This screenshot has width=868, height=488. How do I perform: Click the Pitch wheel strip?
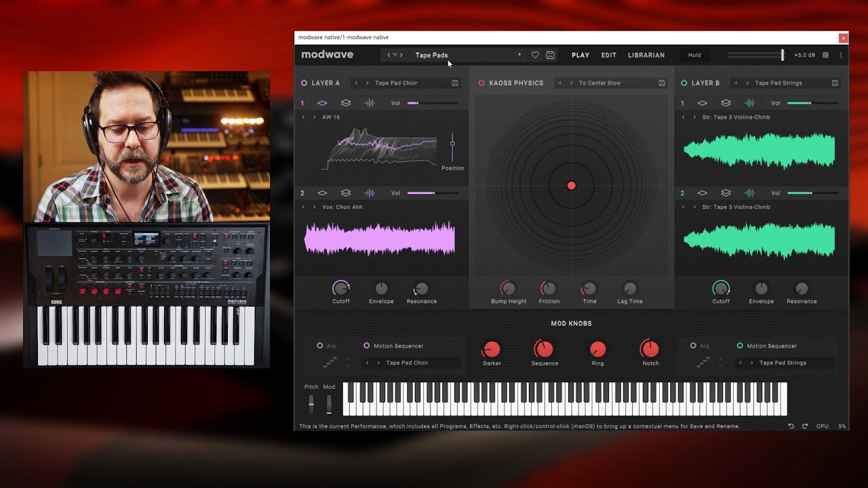click(x=311, y=404)
